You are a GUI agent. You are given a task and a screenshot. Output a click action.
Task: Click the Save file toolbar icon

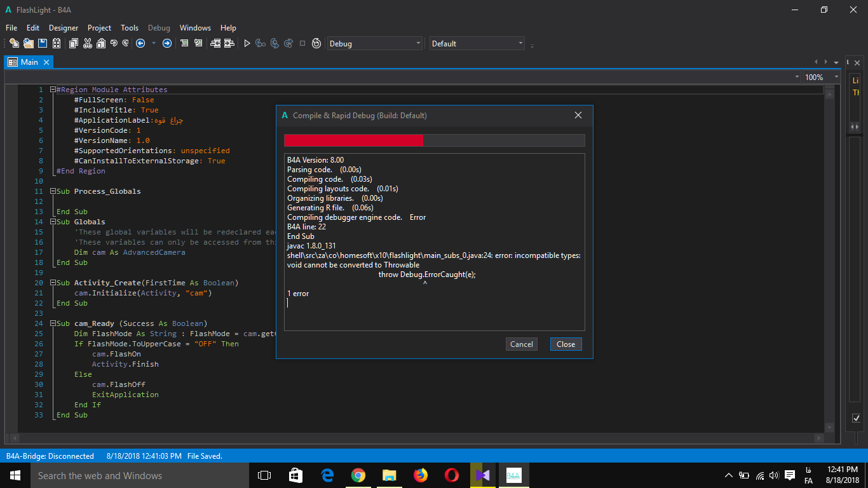[x=43, y=43]
